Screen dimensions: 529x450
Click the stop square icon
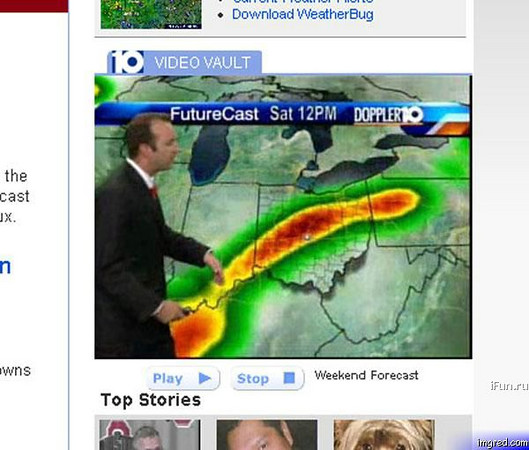point(289,378)
